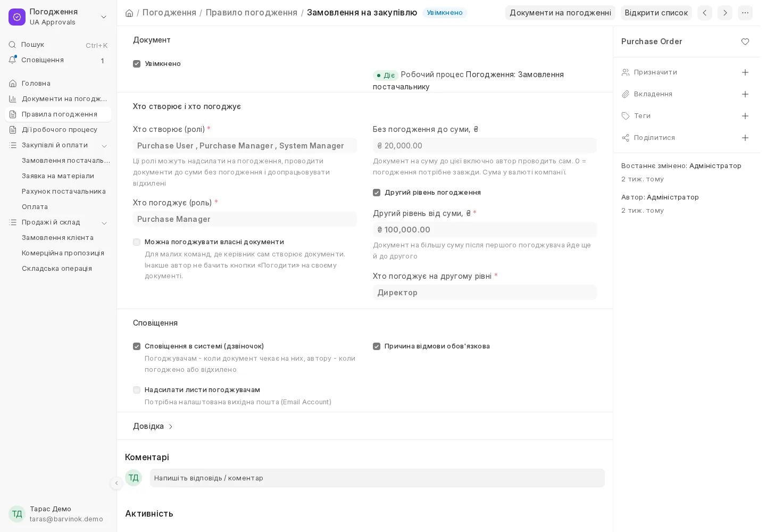
Task: Open Хто погоджує на другому рівні field
Action: pyautogui.click(x=485, y=293)
